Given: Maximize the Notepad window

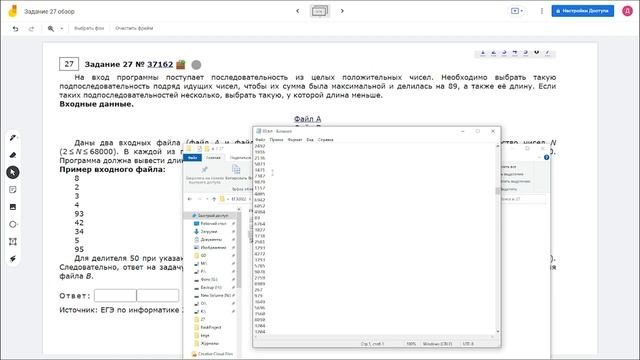Looking at the screenshot, I should (478, 131).
